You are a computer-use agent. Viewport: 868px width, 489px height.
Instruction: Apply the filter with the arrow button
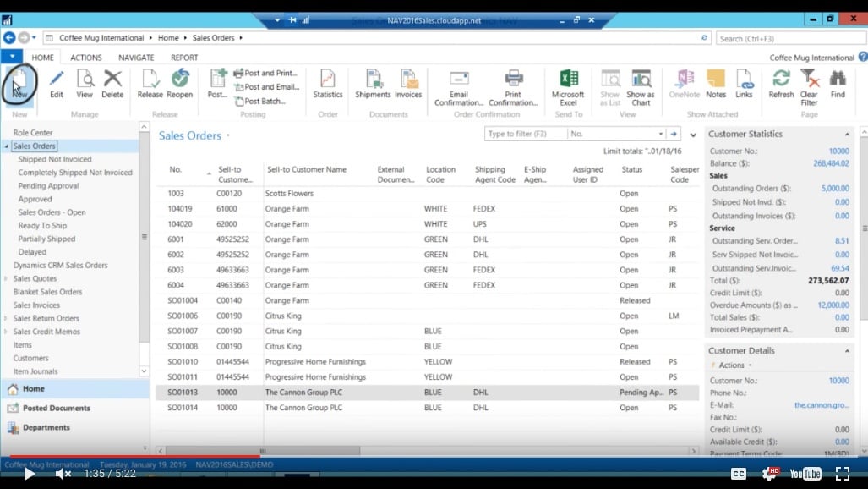(x=673, y=134)
